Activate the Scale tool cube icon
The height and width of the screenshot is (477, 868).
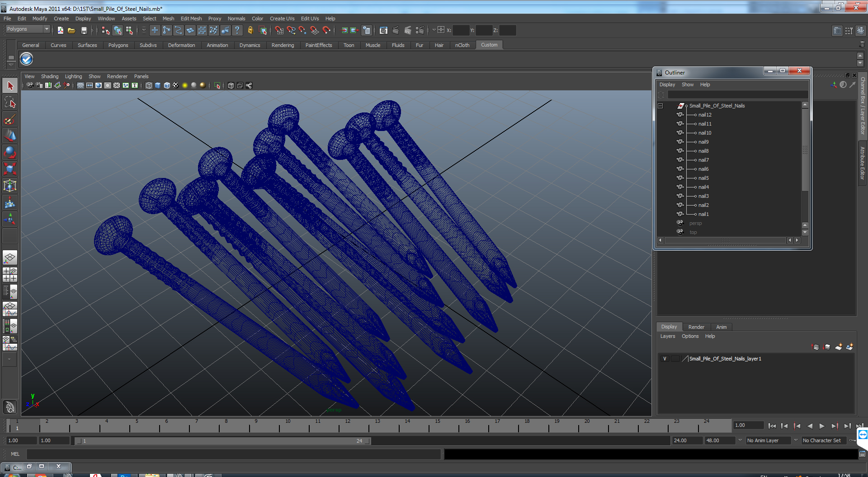[x=10, y=169]
